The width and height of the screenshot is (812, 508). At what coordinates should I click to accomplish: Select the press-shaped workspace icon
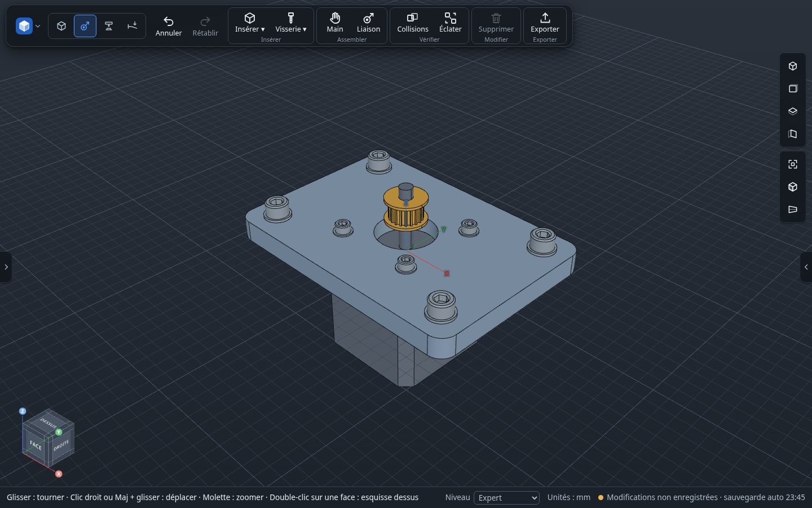tap(109, 26)
